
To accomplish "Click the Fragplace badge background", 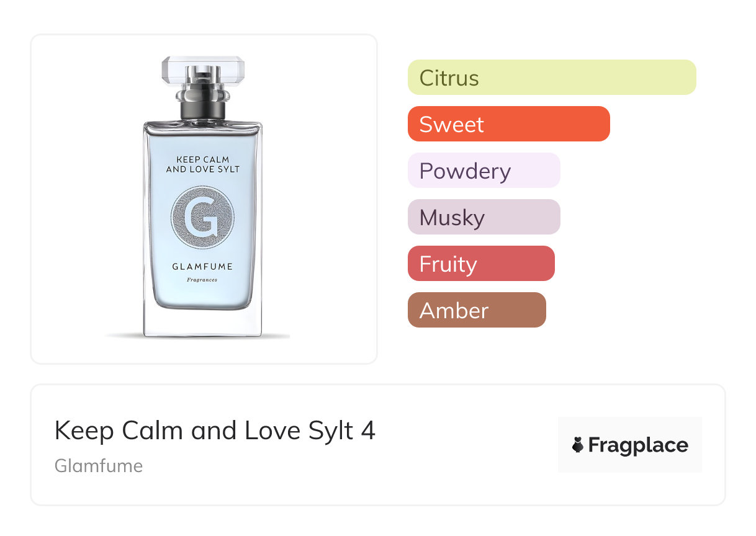I will tap(630, 445).
